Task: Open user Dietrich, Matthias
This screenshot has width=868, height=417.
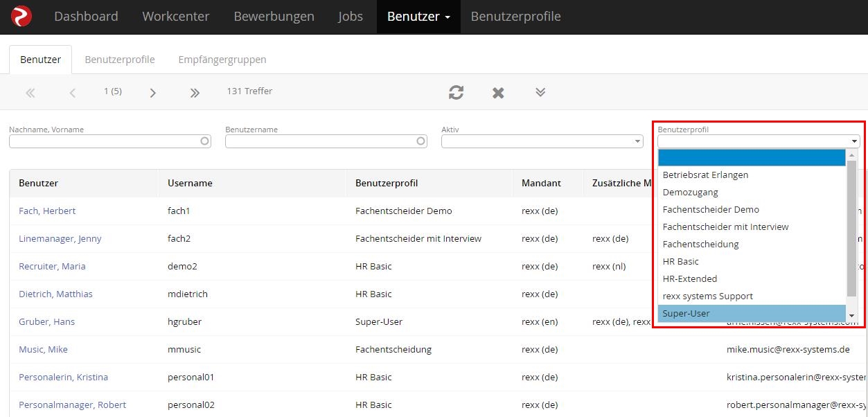Action: [55, 294]
